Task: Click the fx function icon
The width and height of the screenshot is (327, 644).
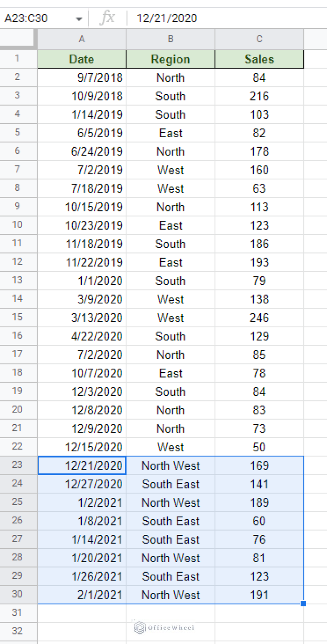Action: 107,18
